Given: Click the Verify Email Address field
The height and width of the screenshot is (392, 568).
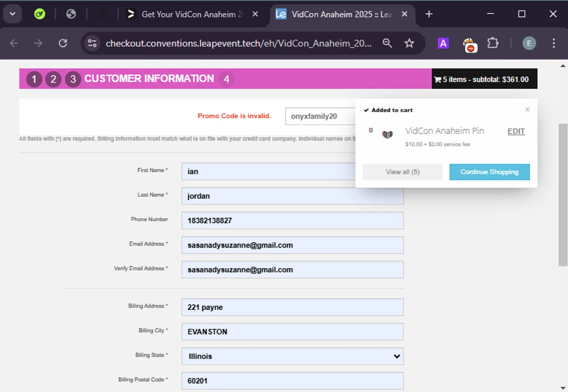Looking at the screenshot, I should click(x=292, y=270).
